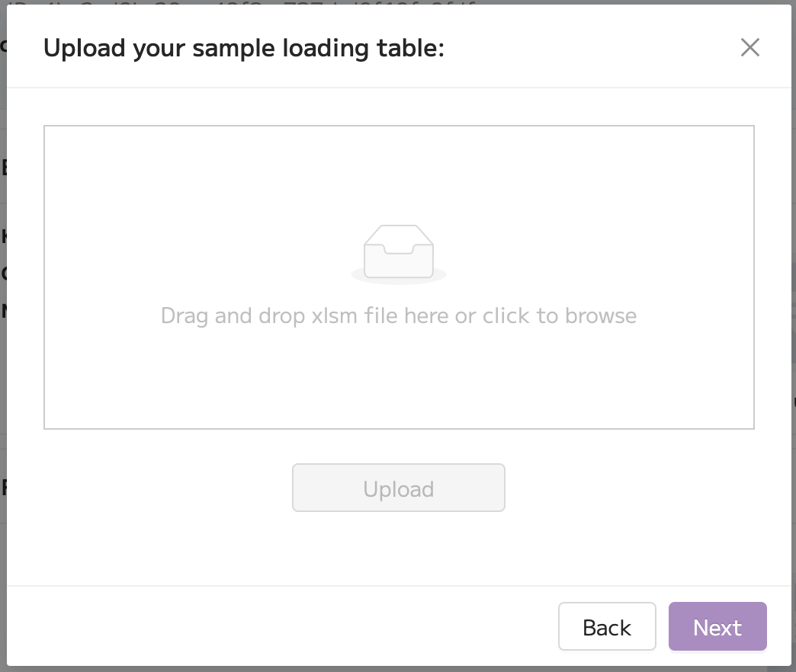This screenshot has width=796, height=672.
Task: Submit file with the Upload button
Action: pyautogui.click(x=399, y=488)
